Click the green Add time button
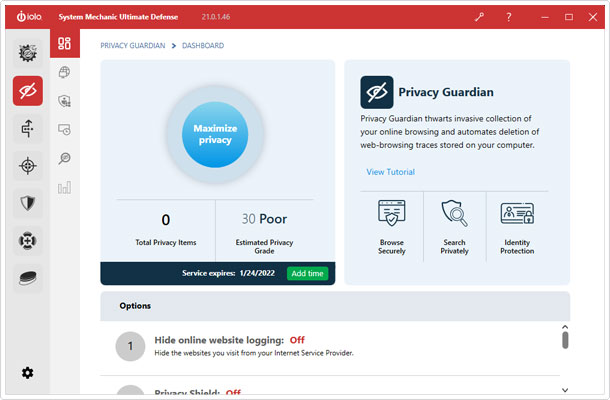This screenshot has width=610, height=400. (307, 273)
